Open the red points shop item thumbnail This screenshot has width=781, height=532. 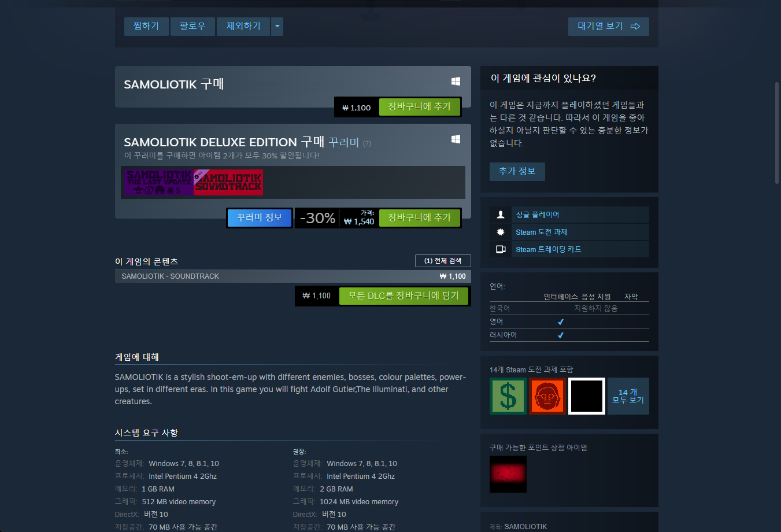point(508,474)
